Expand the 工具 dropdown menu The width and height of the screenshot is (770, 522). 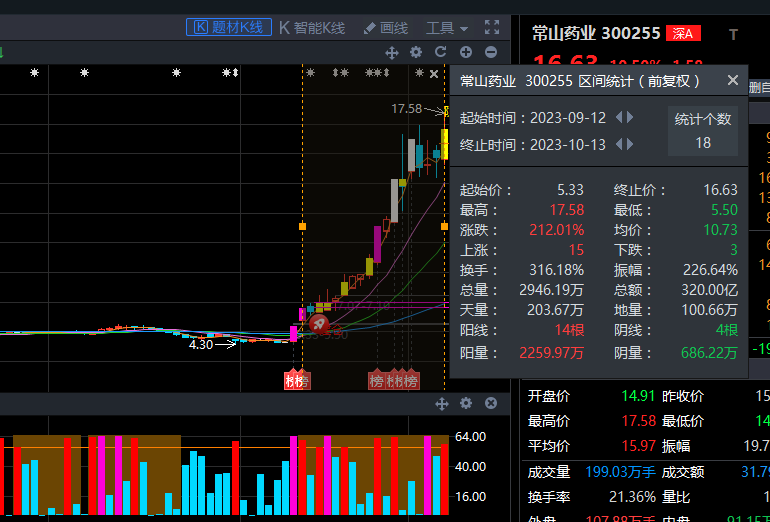click(x=447, y=28)
